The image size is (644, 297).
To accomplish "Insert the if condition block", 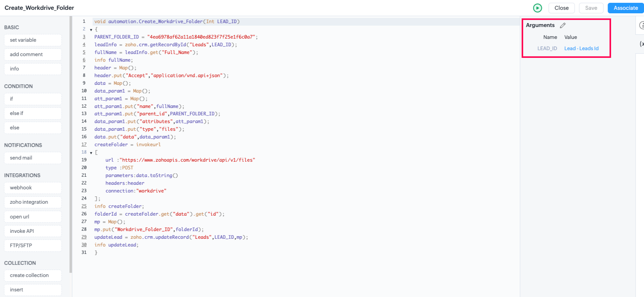I will [33, 99].
